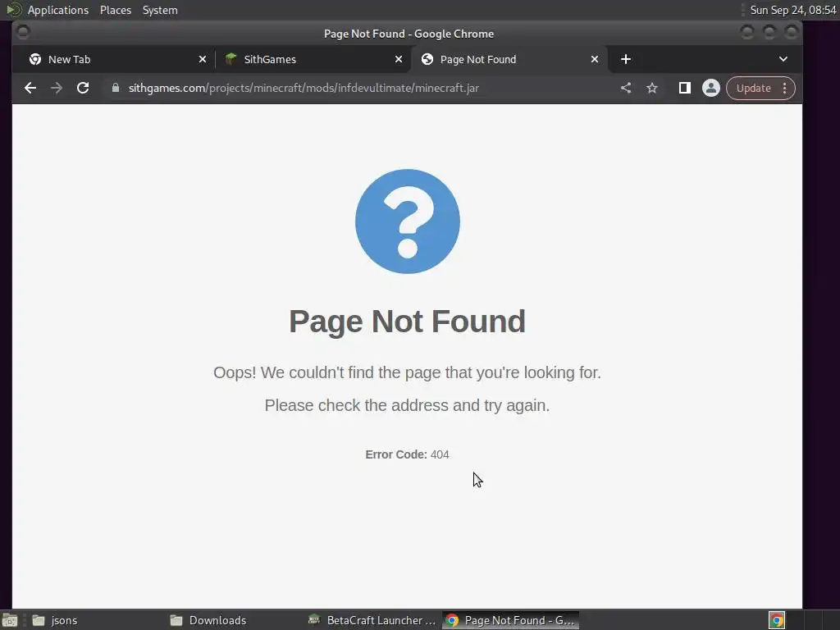
Task: Switch to the SithGames tab
Action: pyautogui.click(x=313, y=59)
